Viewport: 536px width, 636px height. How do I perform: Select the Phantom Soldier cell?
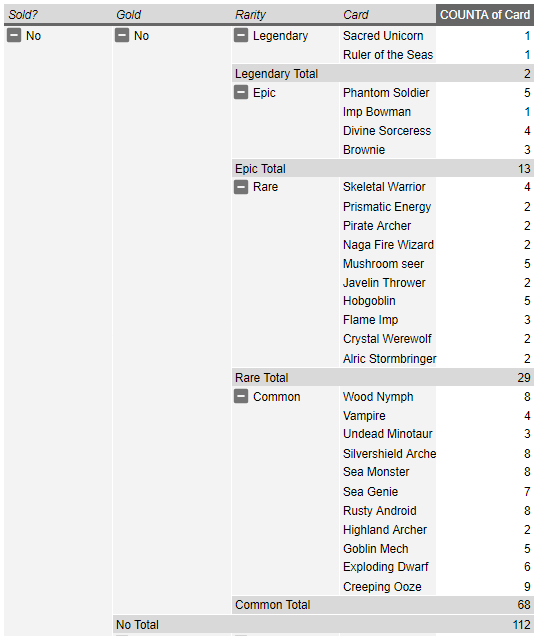(x=387, y=92)
